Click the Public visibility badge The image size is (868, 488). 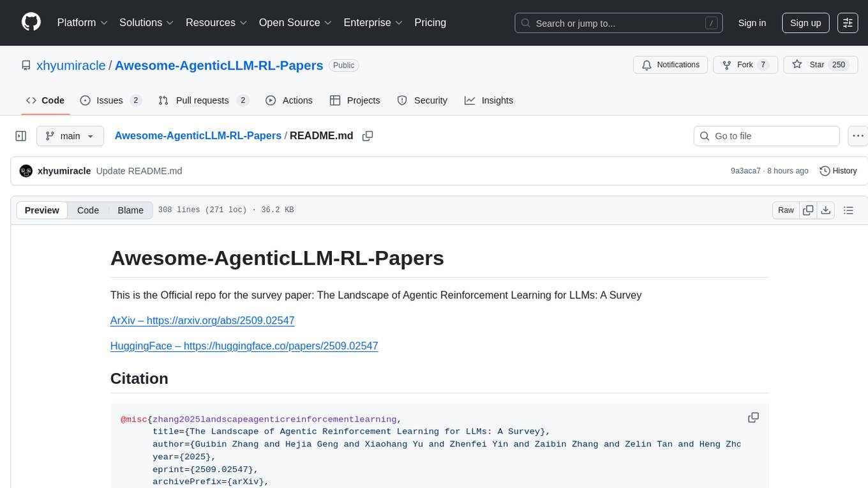coord(344,65)
